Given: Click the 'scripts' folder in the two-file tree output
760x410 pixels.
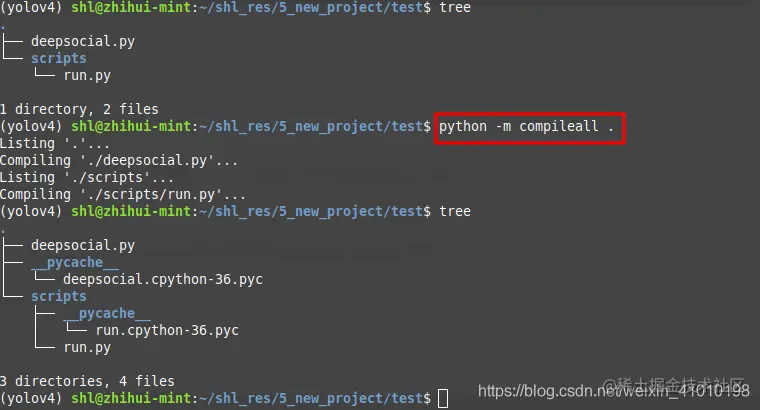Looking at the screenshot, I should point(59,58).
